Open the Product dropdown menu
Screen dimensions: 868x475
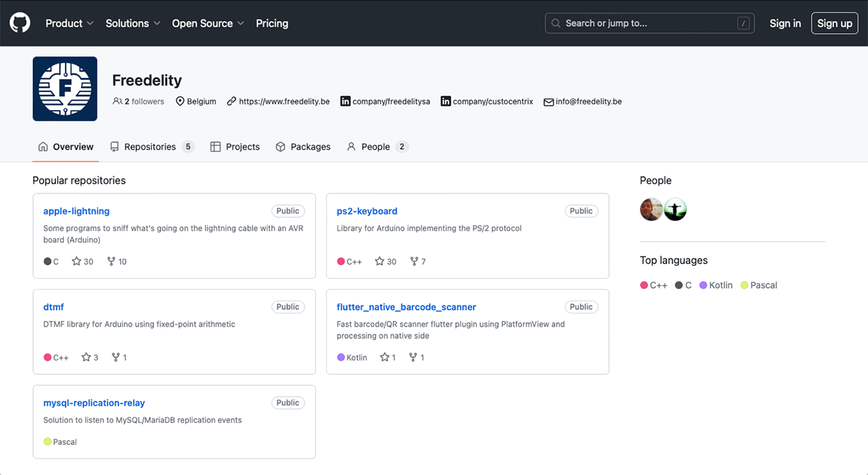[69, 23]
